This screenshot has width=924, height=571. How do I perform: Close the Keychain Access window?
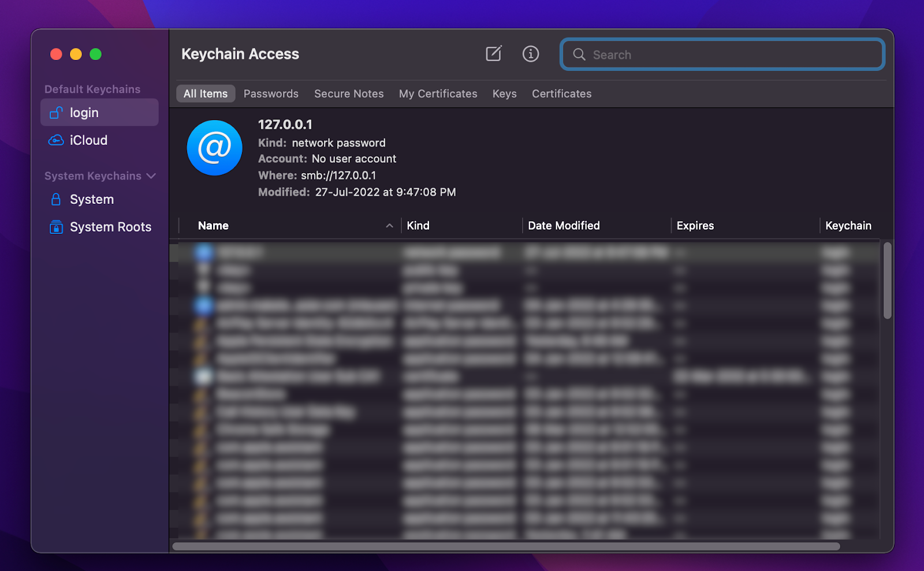[56, 54]
